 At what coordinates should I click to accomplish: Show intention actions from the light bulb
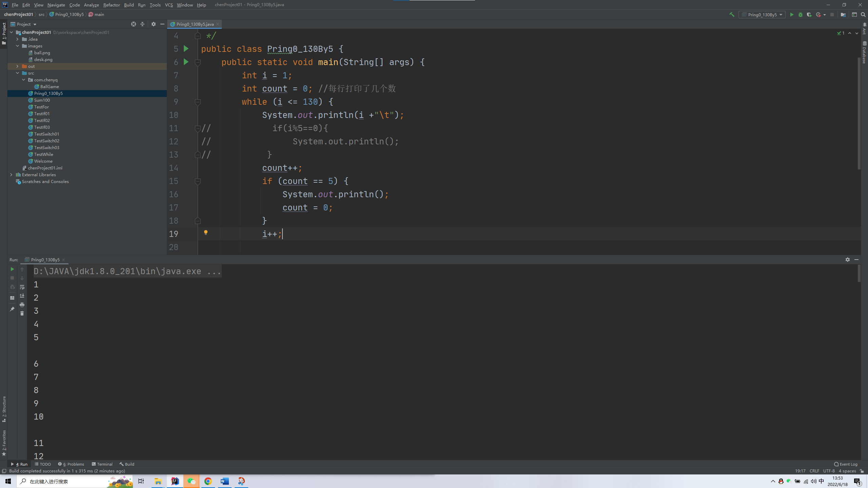(x=205, y=232)
